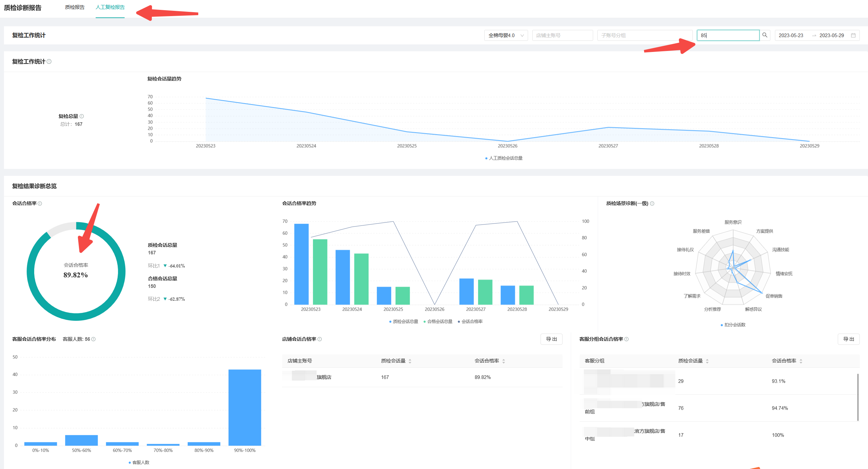The height and width of the screenshot is (469, 868).
Task: Click info icon beside 客服人数: 56
Action: (x=93, y=339)
